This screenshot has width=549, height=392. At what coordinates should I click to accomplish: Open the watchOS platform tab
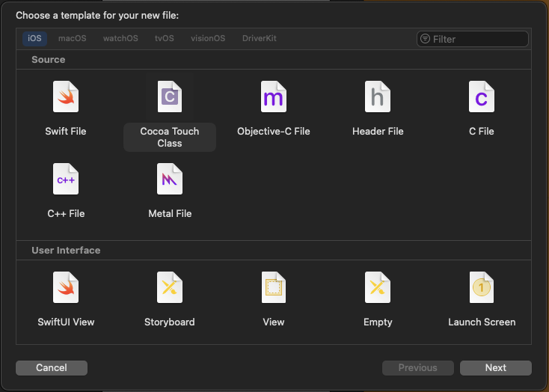[120, 39]
